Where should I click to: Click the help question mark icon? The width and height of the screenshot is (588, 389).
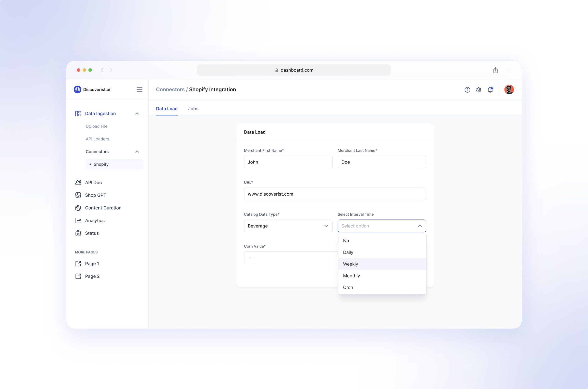pyautogui.click(x=467, y=90)
